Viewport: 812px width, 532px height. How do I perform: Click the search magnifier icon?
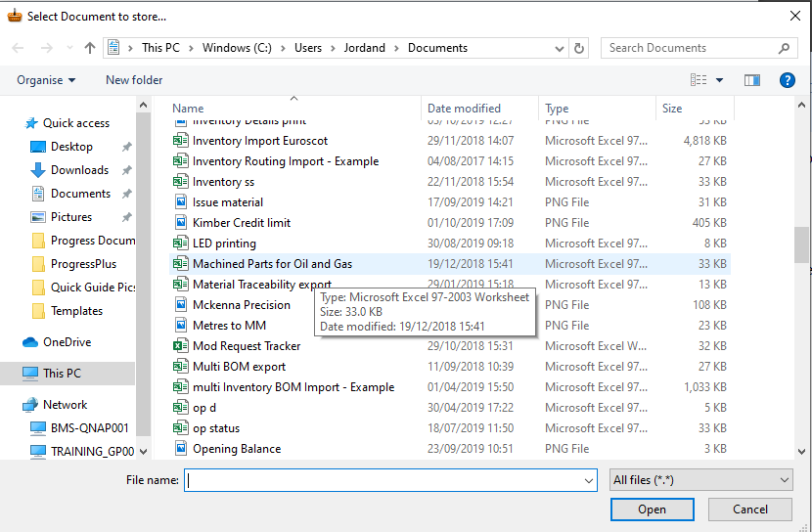click(784, 48)
